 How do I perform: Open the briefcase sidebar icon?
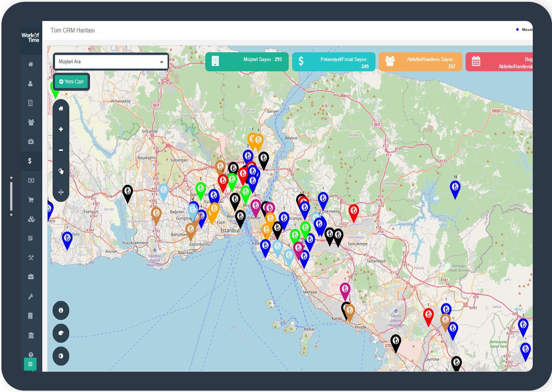[x=31, y=277]
